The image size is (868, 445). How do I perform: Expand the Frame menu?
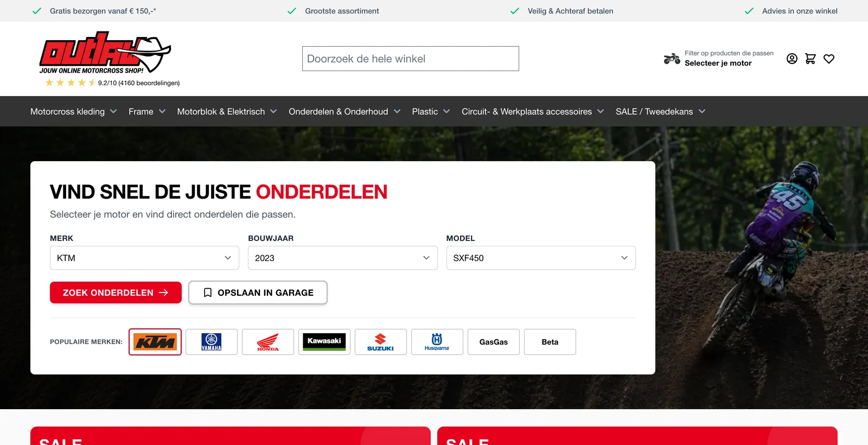[x=147, y=111]
